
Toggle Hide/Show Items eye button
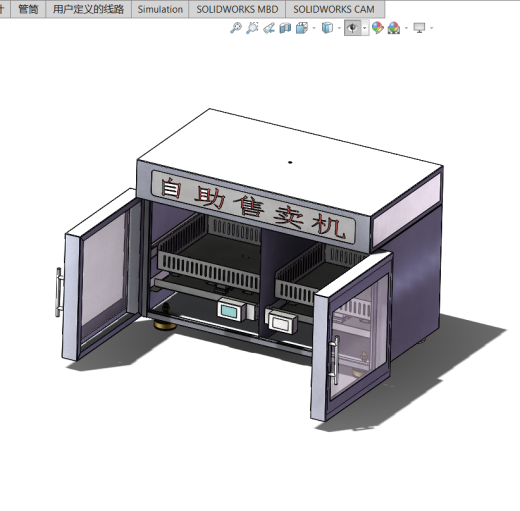pos(352,28)
